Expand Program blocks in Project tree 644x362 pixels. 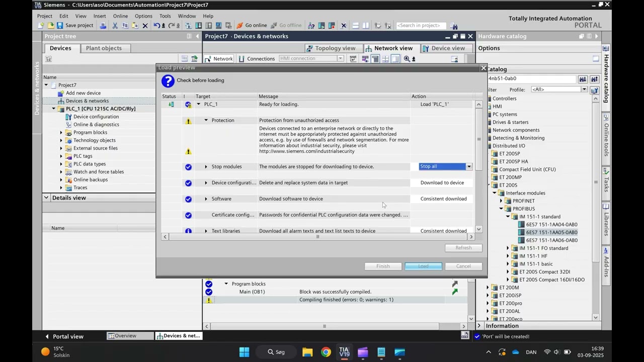click(61, 133)
